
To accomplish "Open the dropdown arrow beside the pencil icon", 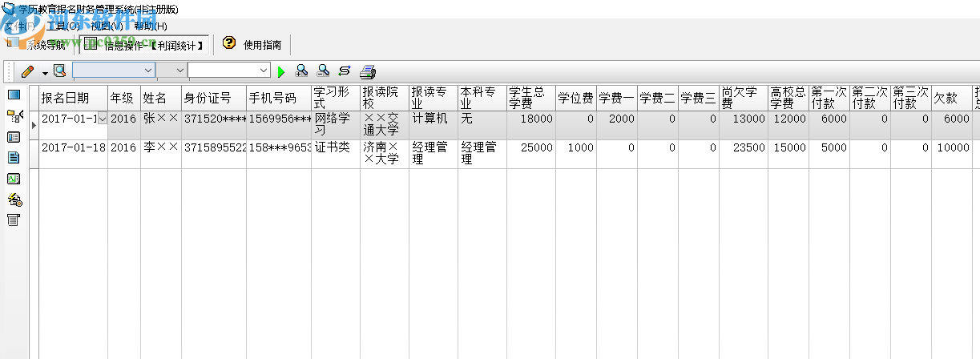I will click(x=45, y=72).
